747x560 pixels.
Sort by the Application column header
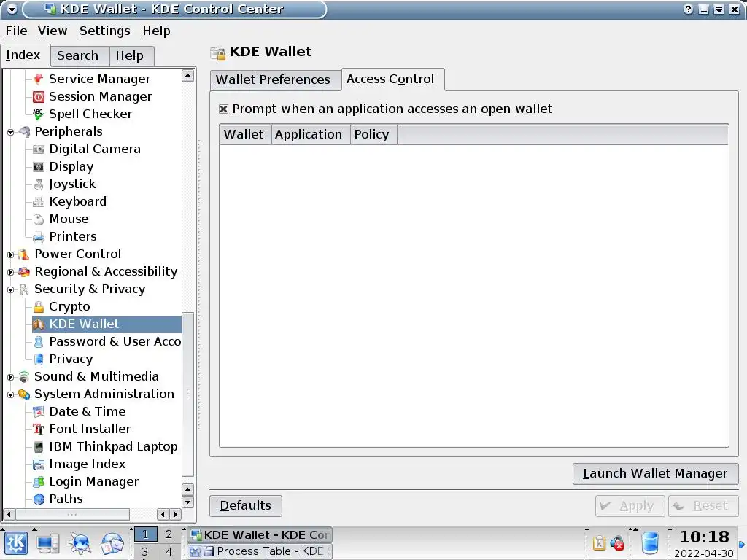click(x=311, y=135)
